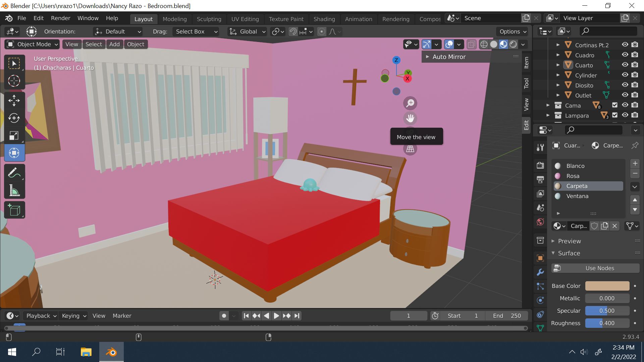644x362 pixels.
Task: Click the Move the view hand icon
Action: (x=410, y=118)
